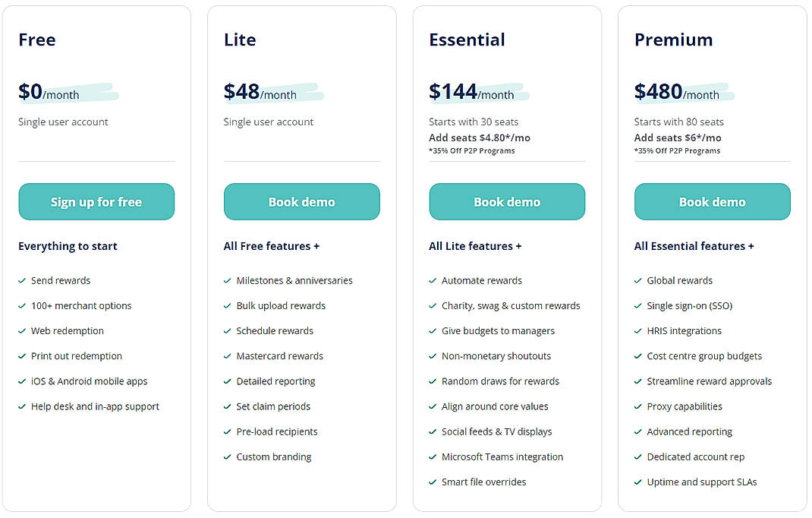
Task: Click Book demo under the Lite plan
Action: (x=301, y=201)
